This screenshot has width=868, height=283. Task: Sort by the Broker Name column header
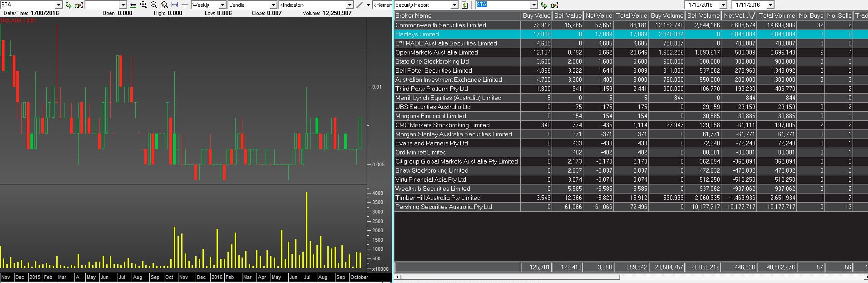(x=457, y=16)
